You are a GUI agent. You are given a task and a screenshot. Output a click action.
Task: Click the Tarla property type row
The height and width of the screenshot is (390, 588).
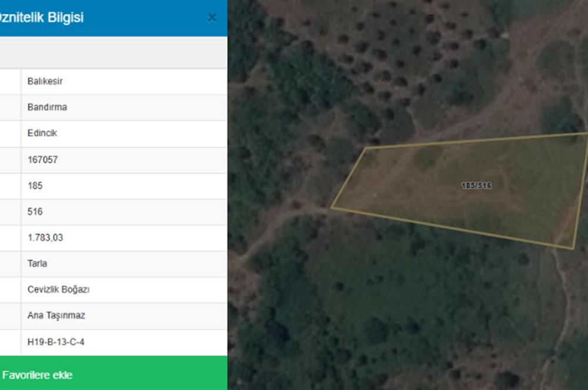tap(113, 264)
